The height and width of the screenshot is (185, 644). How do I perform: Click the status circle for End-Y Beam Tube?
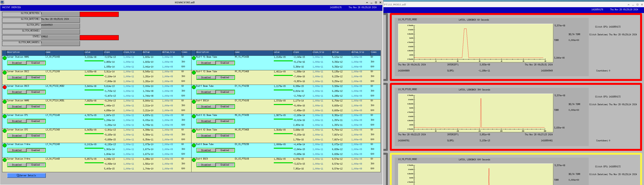194,87
